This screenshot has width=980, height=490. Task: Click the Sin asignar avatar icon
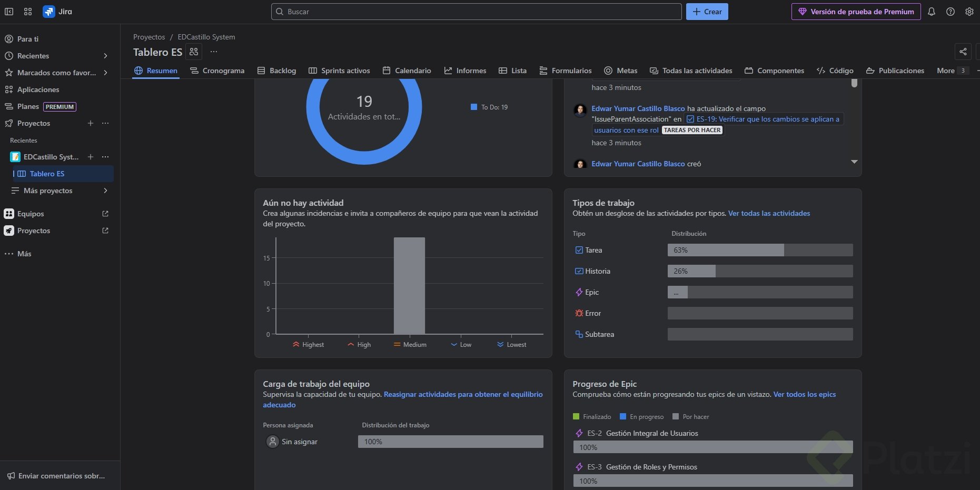(x=272, y=442)
